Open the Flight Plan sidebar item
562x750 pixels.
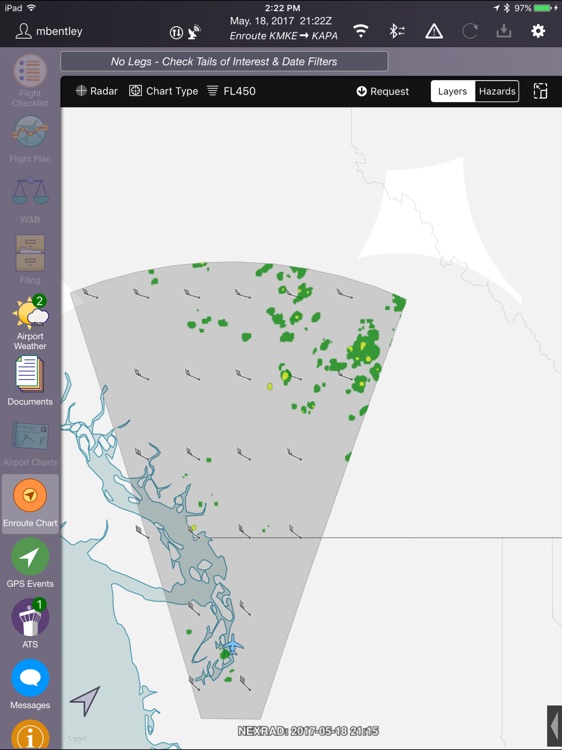pyautogui.click(x=30, y=139)
